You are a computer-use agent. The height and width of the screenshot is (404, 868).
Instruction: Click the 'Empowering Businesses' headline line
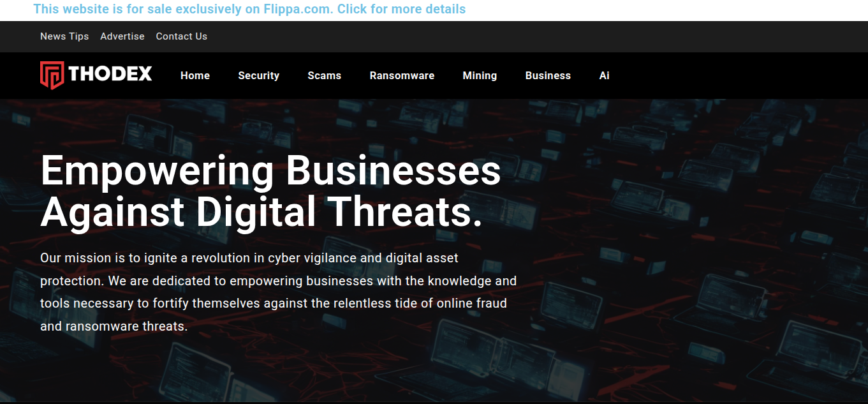point(270,171)
